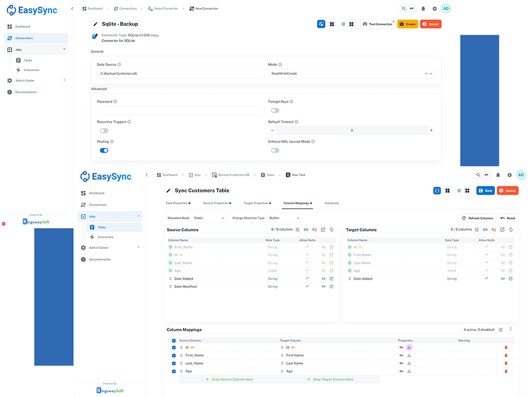Image resolution: width=532 pixels, height=397 pixels.
Task: Delete the Id column mapping row
Action: click(x=506, y=348)
